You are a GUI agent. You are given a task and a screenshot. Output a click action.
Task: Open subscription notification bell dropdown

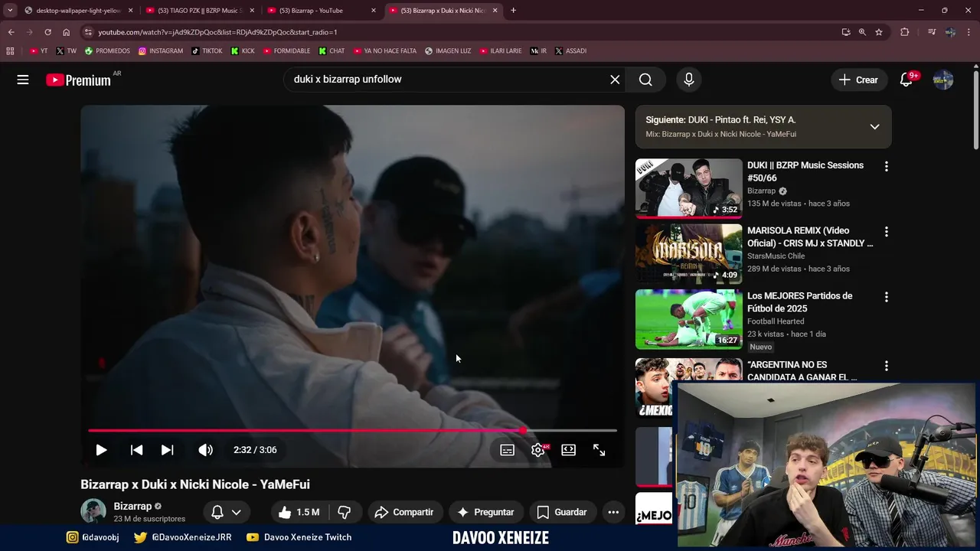pos(227,512)
